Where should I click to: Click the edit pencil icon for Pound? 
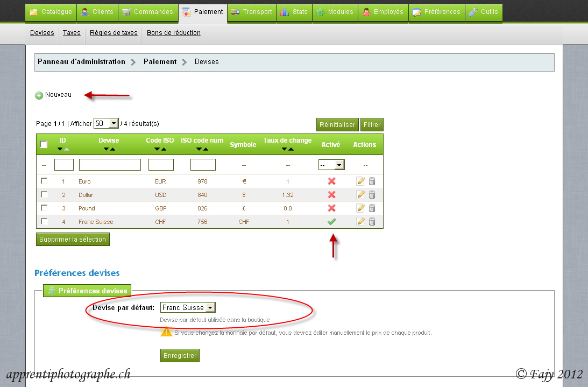point(360,208)
